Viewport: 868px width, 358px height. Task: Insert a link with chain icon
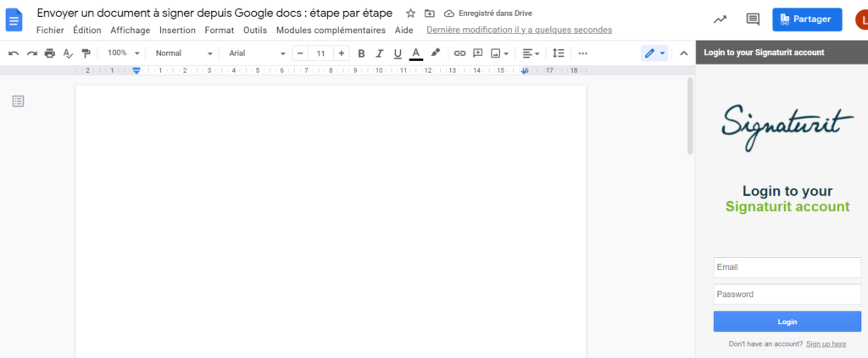pos(459,53)
